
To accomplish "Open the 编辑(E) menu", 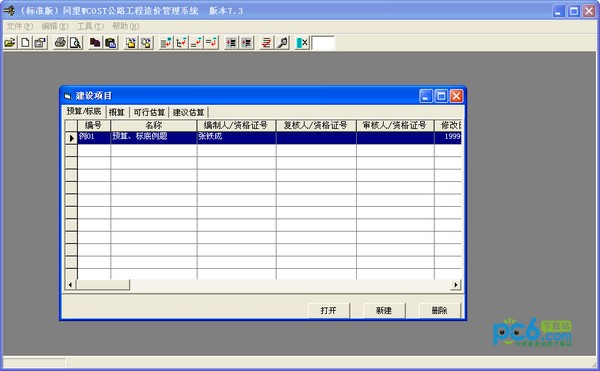I will click(55, 26).
